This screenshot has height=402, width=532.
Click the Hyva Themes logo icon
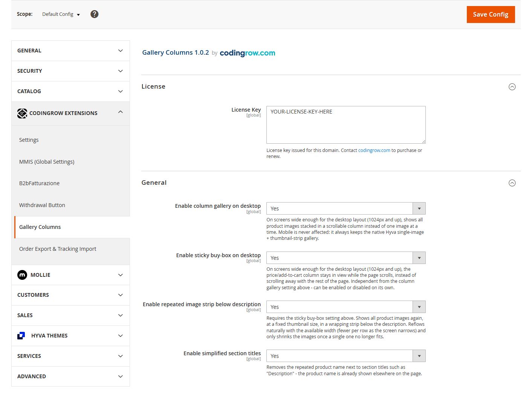(21, 336)
